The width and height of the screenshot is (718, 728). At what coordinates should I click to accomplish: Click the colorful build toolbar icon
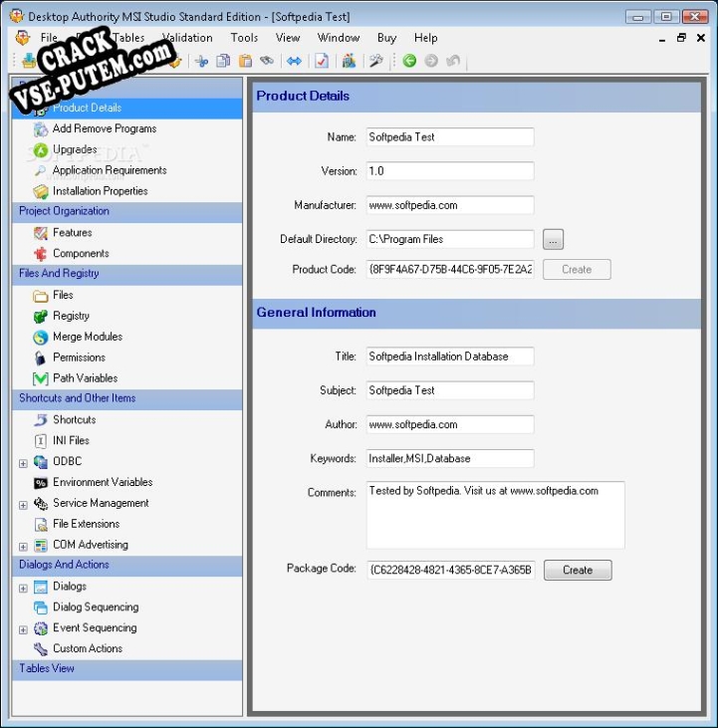(x=349, y=61)
